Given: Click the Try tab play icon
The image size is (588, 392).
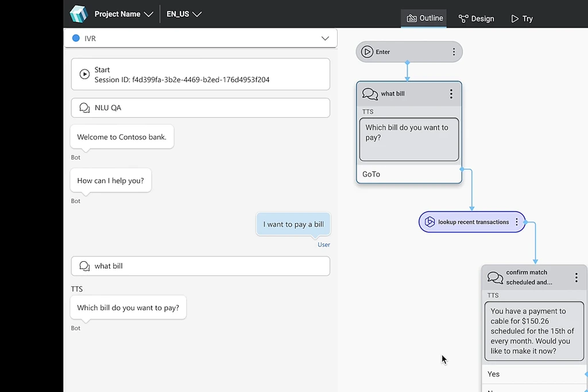Looking at the screenshot, I should tap(515, 18).
